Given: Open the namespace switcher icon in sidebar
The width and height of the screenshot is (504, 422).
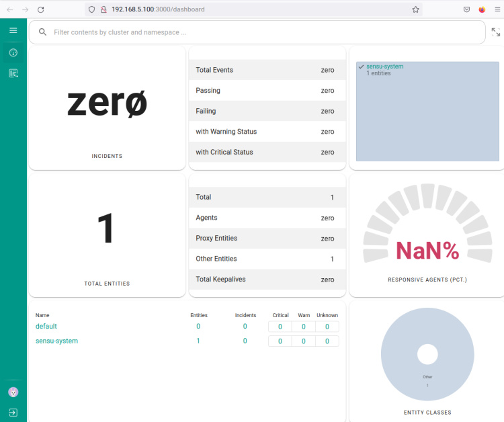Looking at the screenshot, I should click(13, 73).
